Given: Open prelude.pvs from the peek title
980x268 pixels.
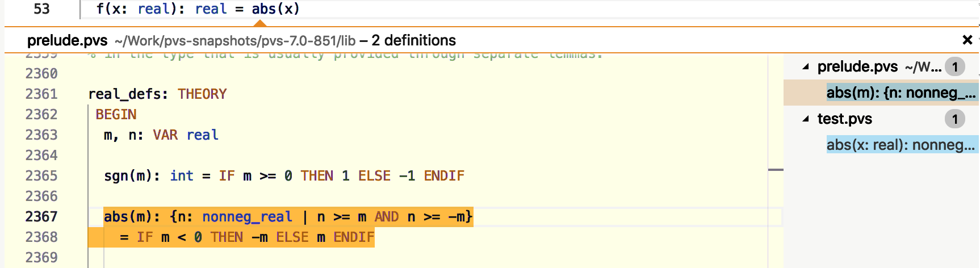Looking at the screenshot, I should [67, 40].
